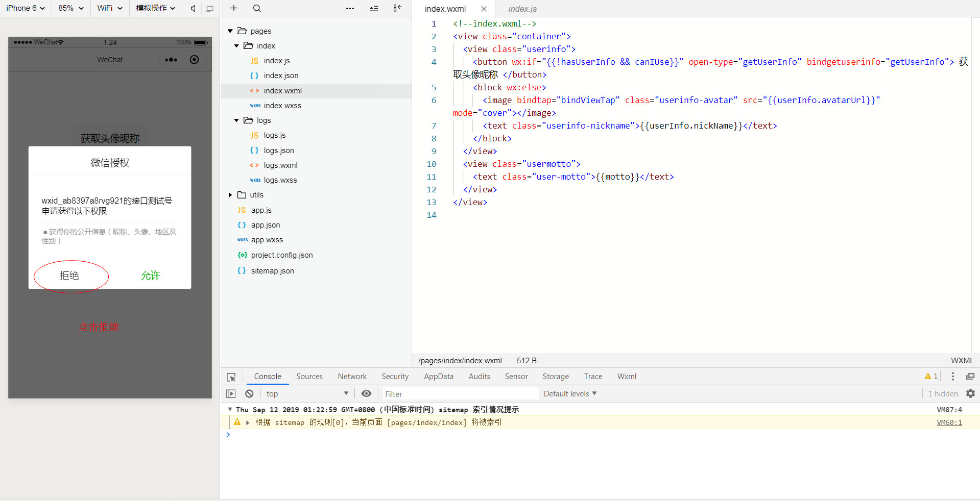980x501 pixels.
Task: Click 拒绝 in the authorization dialog
Action: pos(69,276)
